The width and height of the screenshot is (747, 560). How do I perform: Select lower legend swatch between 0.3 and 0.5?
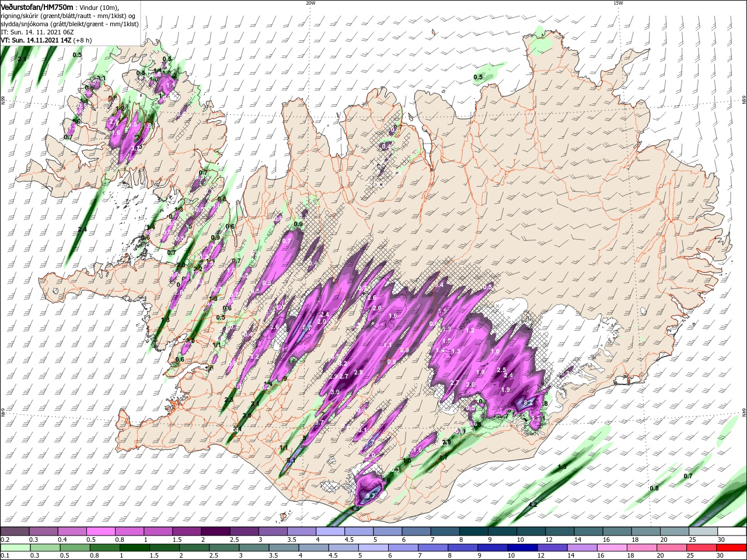45,548
